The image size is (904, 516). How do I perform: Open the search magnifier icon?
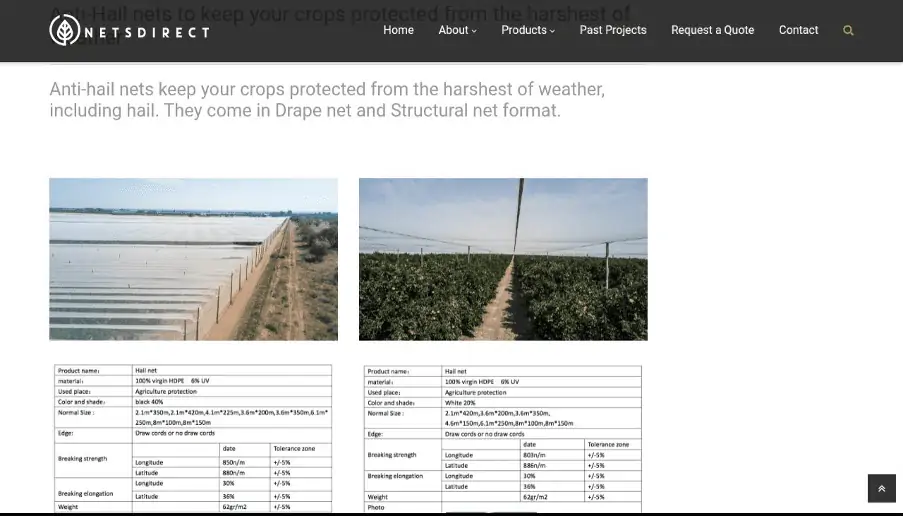click(x=848, y=31)
